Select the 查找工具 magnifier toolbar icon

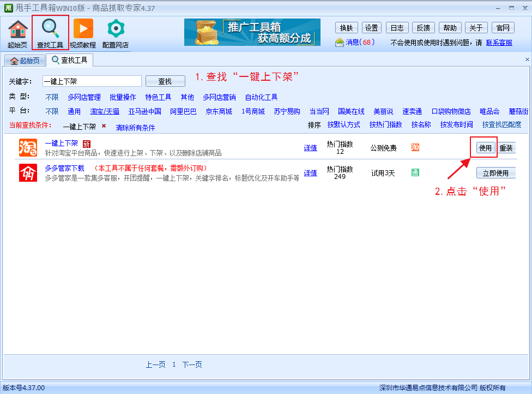coord(50,33)
